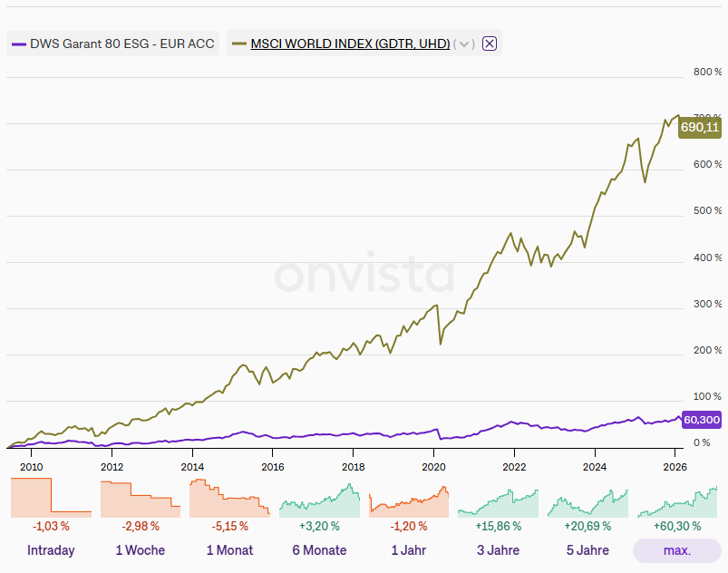The image size is (728, 573).
Task: Select the Intraday sparkline chart
Action: click(51, 497)
